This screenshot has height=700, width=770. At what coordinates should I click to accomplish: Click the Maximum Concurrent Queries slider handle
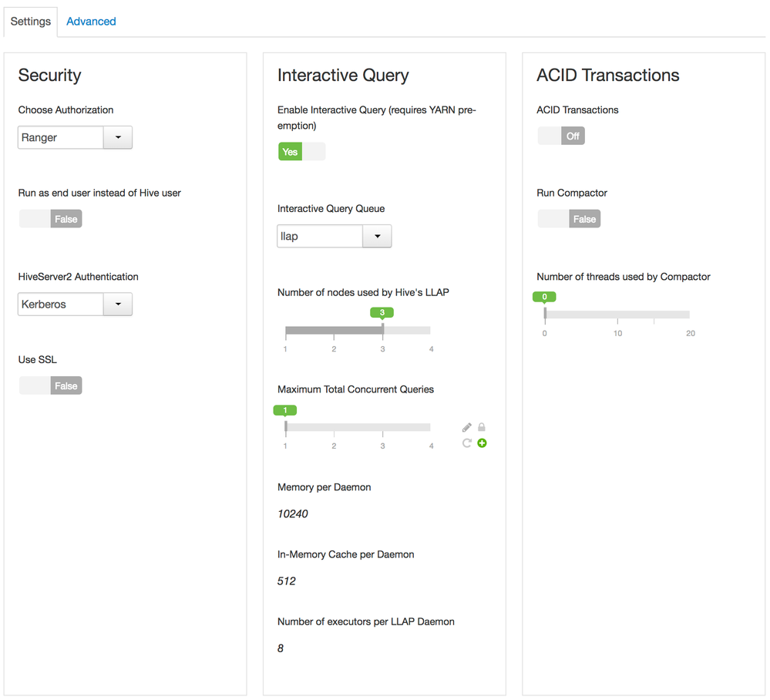tap(285, 426)
